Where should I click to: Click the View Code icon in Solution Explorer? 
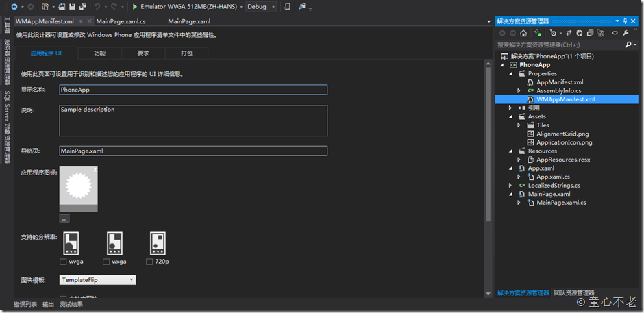tap(615, 34)
